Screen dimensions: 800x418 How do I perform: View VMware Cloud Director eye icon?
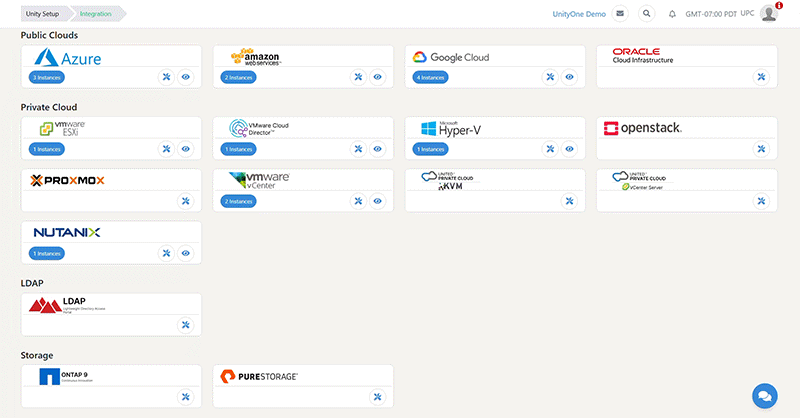coord(378,149)
